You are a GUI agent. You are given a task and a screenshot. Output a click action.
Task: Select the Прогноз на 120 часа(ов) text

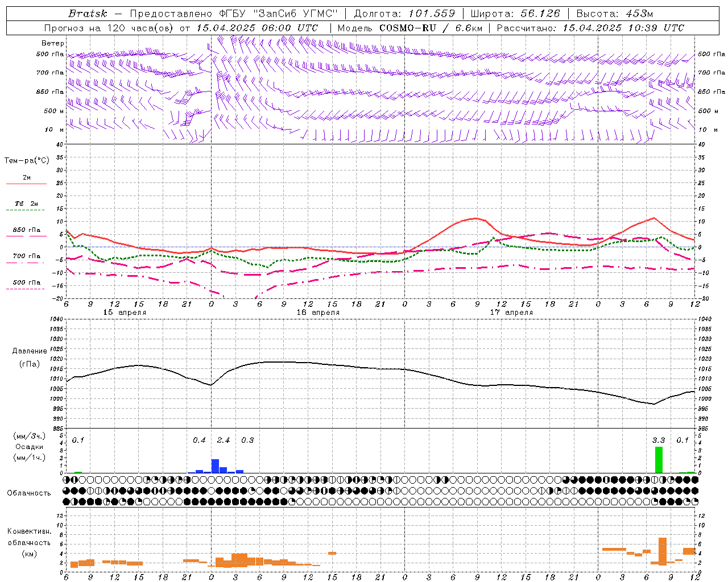[x=110, y=28]
